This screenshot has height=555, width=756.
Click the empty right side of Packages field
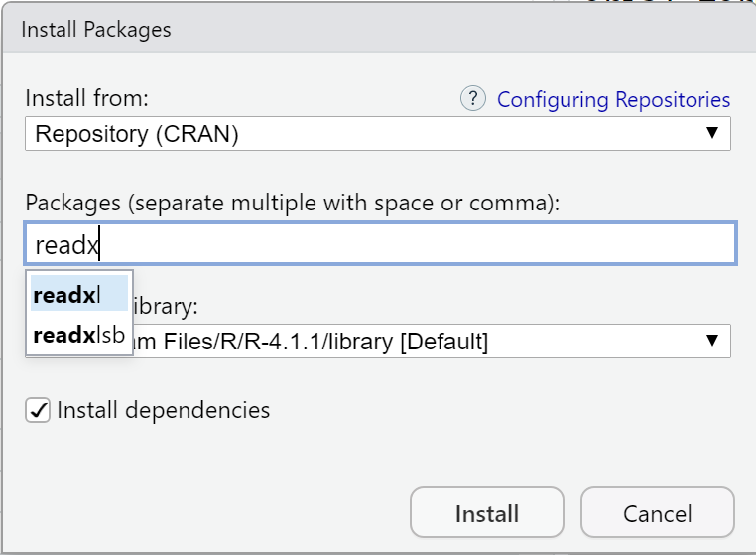(595, 244)
